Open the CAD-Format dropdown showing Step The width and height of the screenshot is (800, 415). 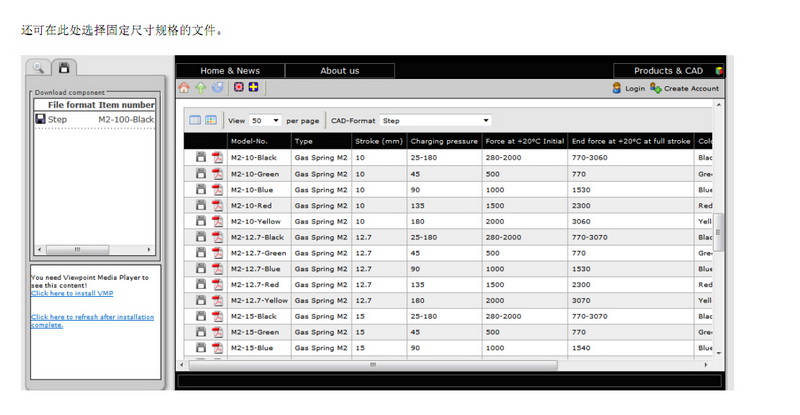(435, 120)
